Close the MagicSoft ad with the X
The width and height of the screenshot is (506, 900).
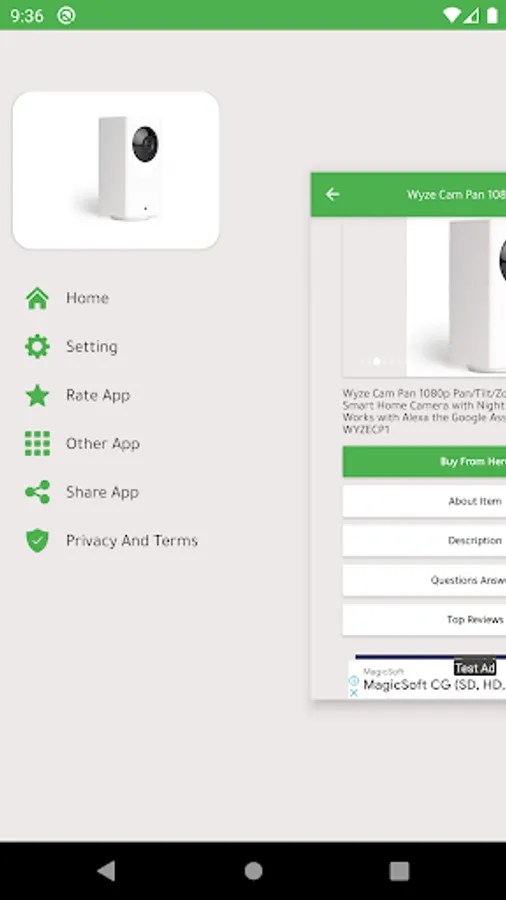coord(354,692)
